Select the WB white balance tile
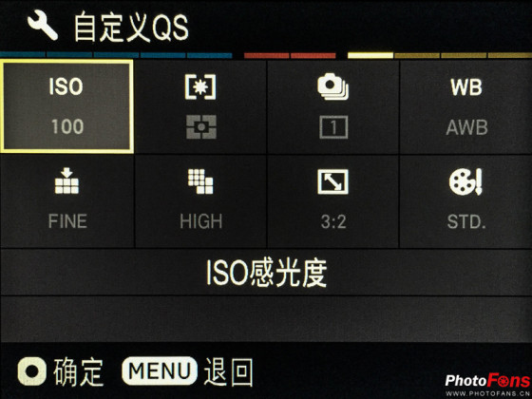 [465, 106]
